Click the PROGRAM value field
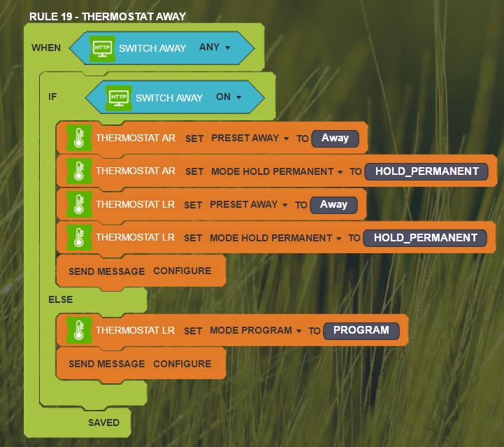Viewport: 504px width, 447px height. pyautogui.click(x=361, y=330)
